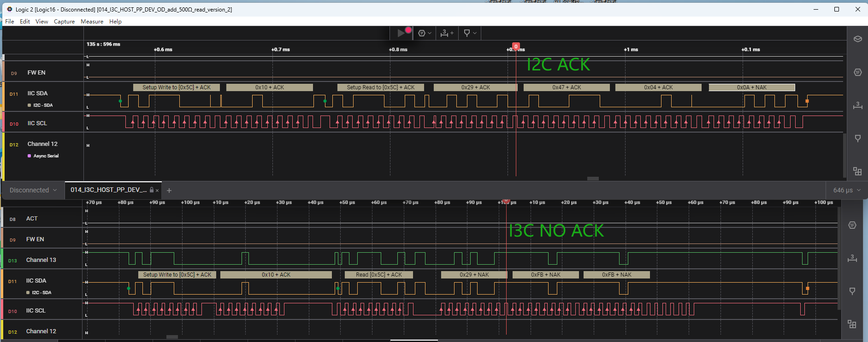Open Extensions panel in upper window sidebar
868x342 pixels.
(857, 171)
